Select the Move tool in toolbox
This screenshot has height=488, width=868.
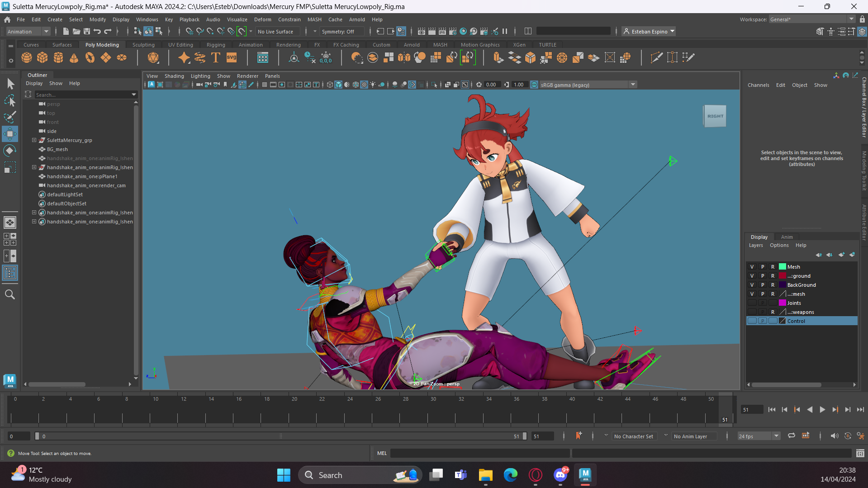click(x=10, y=134)
